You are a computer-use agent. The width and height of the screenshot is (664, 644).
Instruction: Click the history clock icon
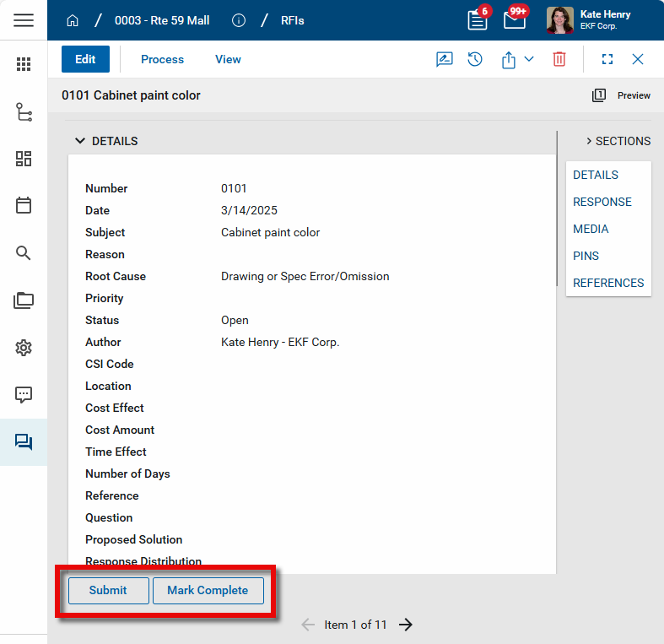[475, 59]
